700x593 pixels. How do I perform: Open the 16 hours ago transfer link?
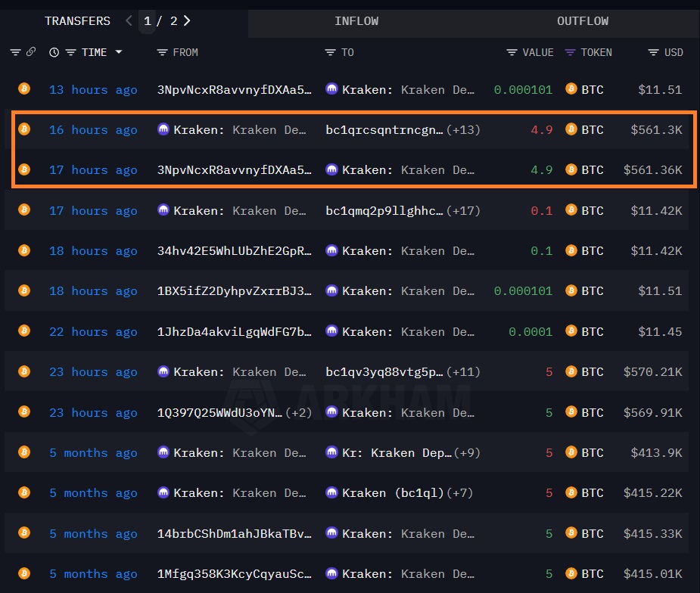coord(93,129)
